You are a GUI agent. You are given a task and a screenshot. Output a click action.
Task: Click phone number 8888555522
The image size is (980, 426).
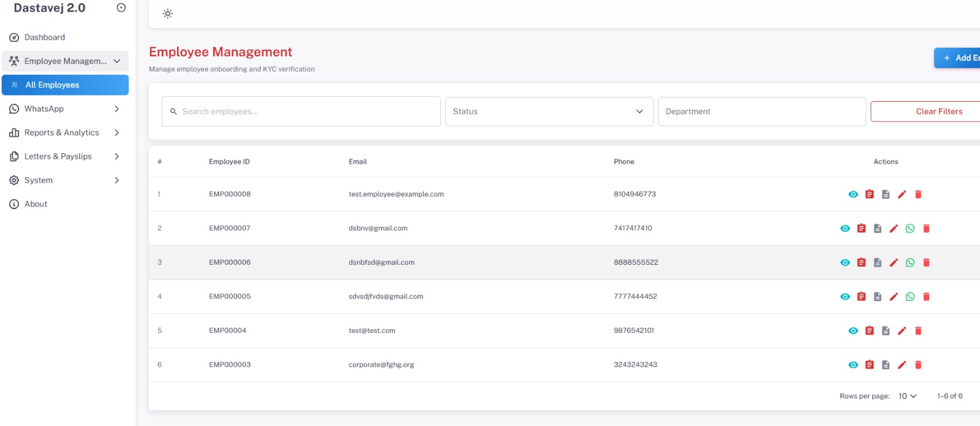[x=636, y=262]
